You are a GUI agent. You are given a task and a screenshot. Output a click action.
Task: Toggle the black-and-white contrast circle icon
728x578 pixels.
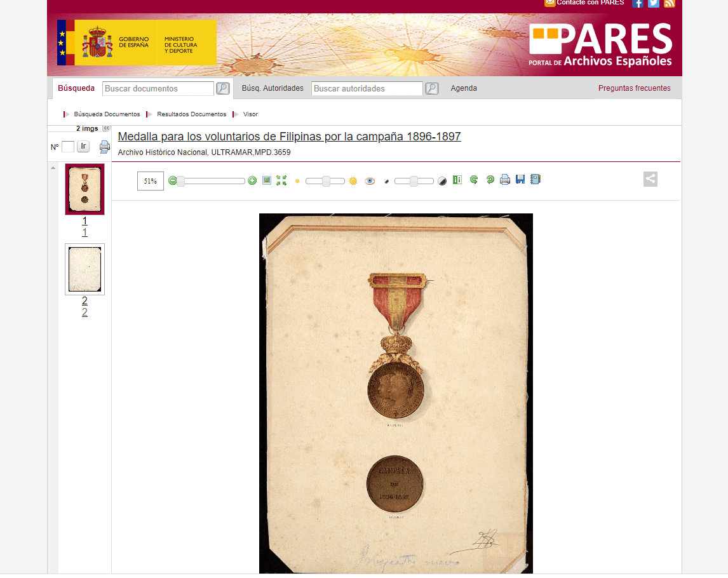442,182
